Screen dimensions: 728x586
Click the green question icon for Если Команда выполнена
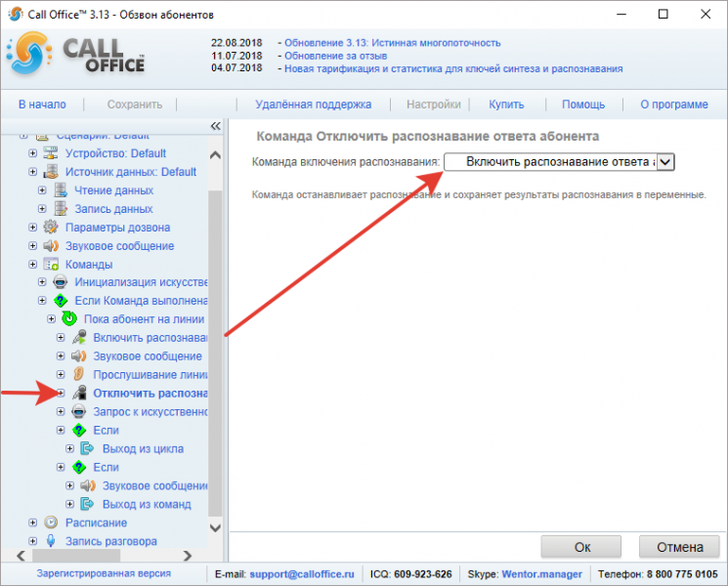60,300
